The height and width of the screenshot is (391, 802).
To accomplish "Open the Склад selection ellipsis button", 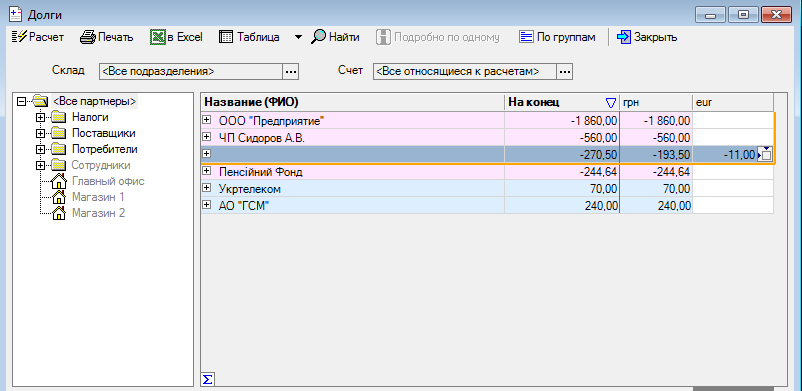I will 291,72.
